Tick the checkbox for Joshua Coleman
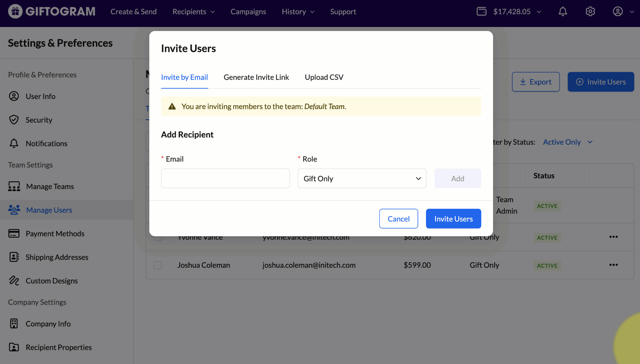Screen dimensions: 640x364 [158, 265]
